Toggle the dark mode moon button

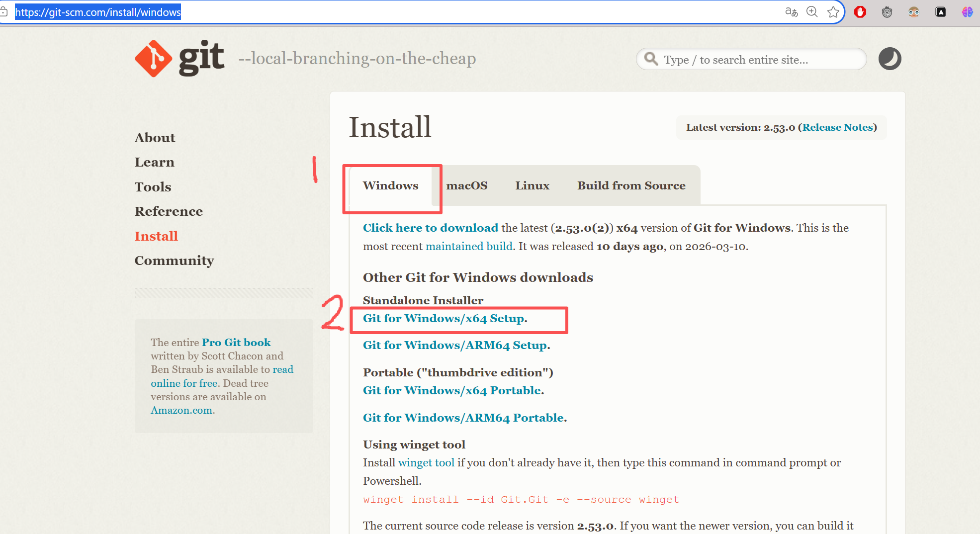(x=890, y=59)
